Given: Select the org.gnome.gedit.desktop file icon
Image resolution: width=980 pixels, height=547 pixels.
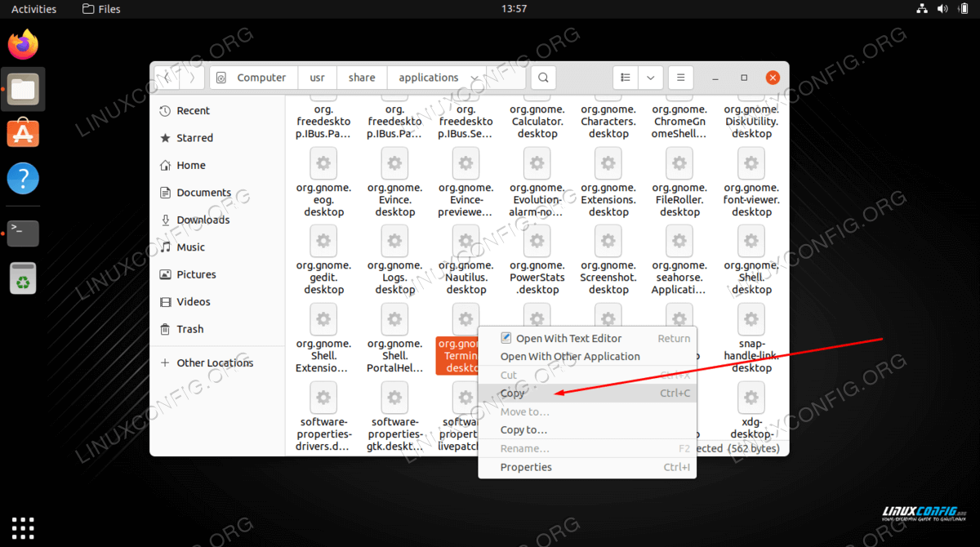Looking at the screenshot, I should (323, 242).
